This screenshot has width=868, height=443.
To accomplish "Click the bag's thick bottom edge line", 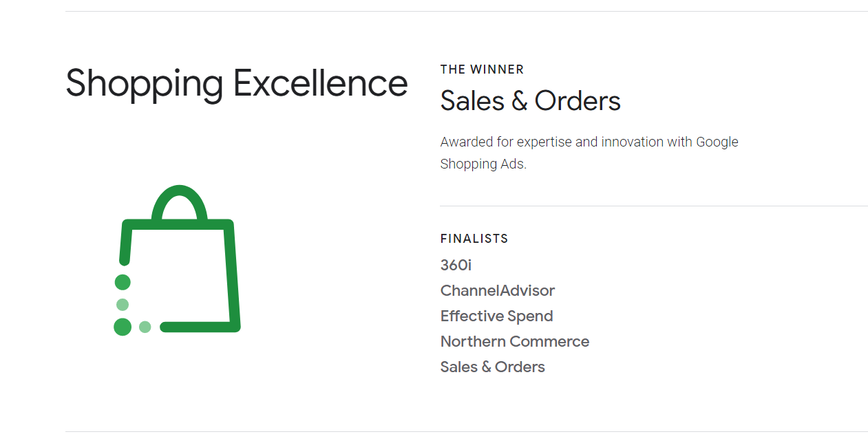I will pyautogui.click(x=198, y=327).
